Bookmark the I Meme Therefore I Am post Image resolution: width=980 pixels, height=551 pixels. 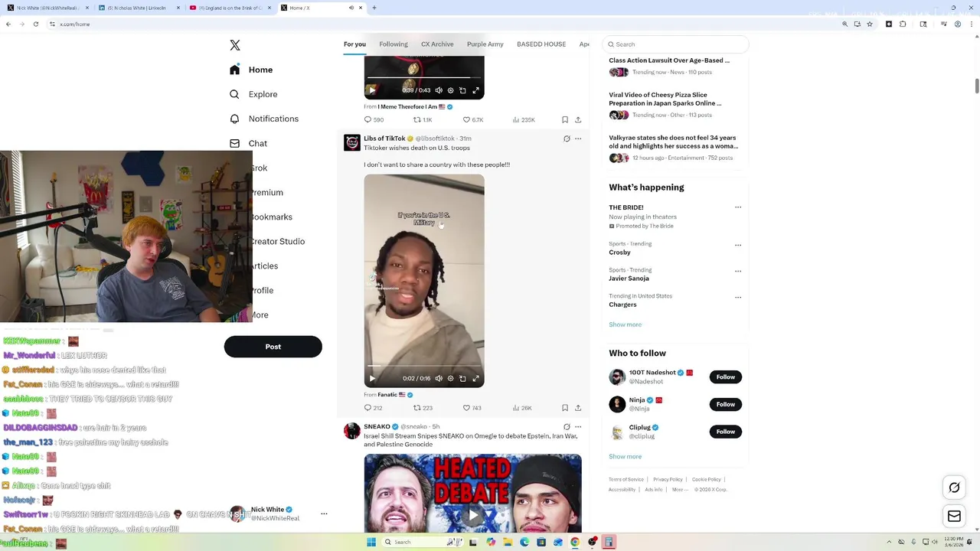pyautogui.click(x=565, y=119)
